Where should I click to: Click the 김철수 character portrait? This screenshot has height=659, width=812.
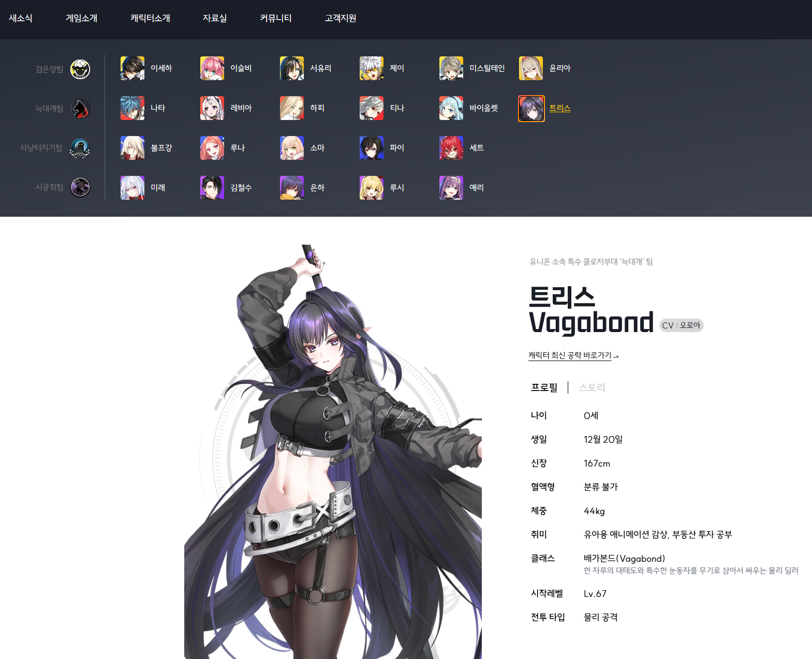(x=212, y=188)
